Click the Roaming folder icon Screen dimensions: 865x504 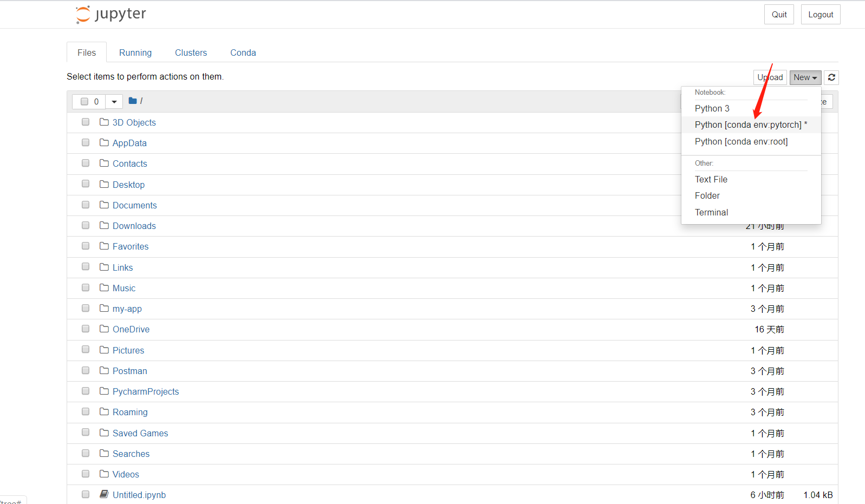[x=105, y=412]
